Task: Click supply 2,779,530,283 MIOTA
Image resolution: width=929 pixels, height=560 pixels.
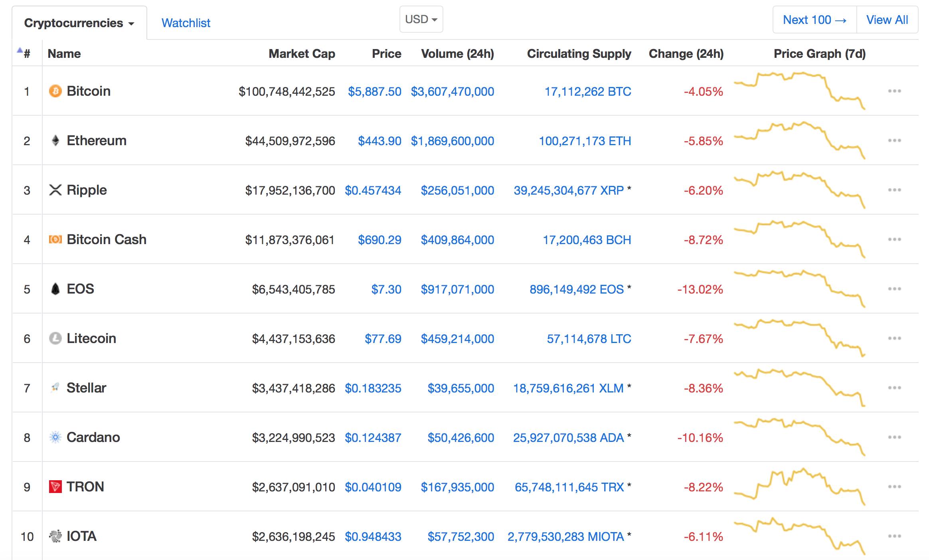Action: (565, 536)
